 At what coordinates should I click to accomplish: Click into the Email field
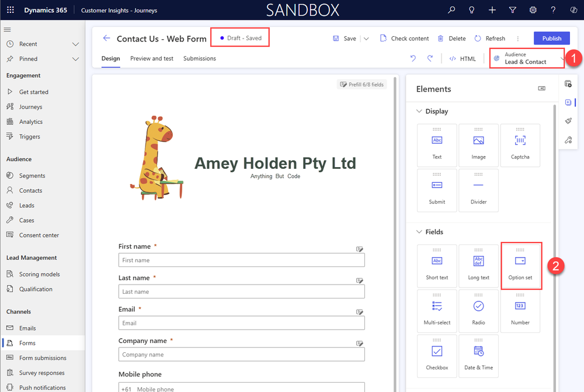coord(241,323)
